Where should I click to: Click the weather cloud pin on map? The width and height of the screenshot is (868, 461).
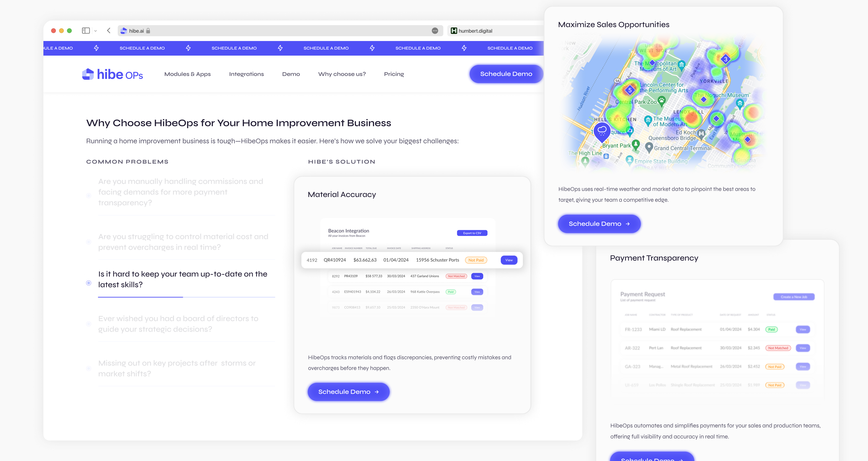click(x=602, y=132)
